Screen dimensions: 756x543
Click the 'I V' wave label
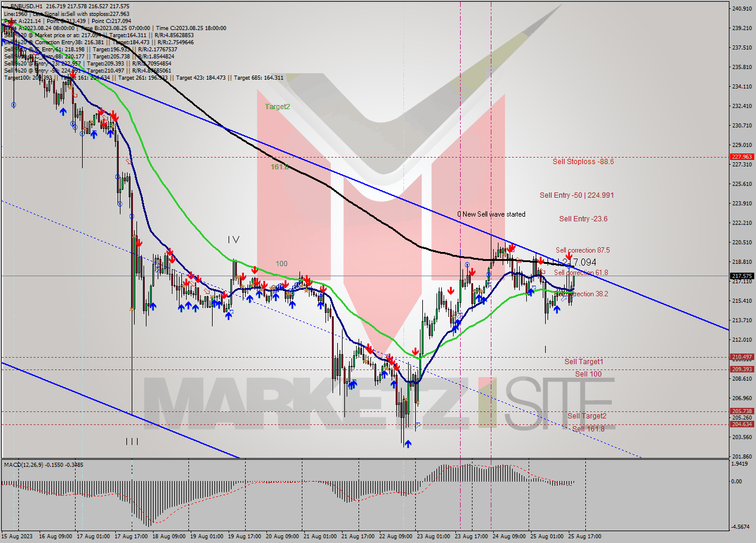234,240
